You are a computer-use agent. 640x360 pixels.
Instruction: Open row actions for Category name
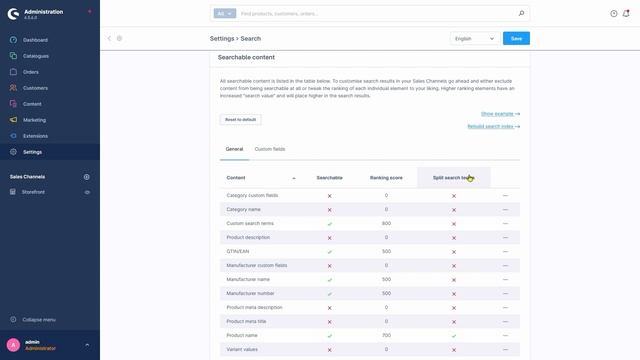coord(505,209)
